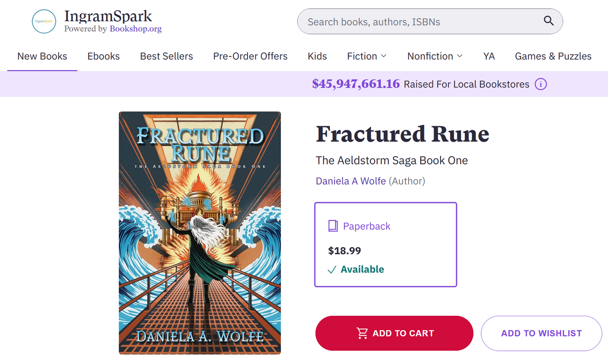Click into the book search field
This screenshot has height=364, width=608.
click(x=418, y=22)
